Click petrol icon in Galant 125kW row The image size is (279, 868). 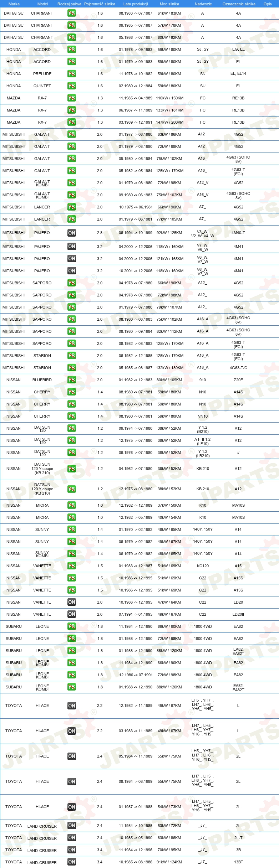[x=72, y=171]
